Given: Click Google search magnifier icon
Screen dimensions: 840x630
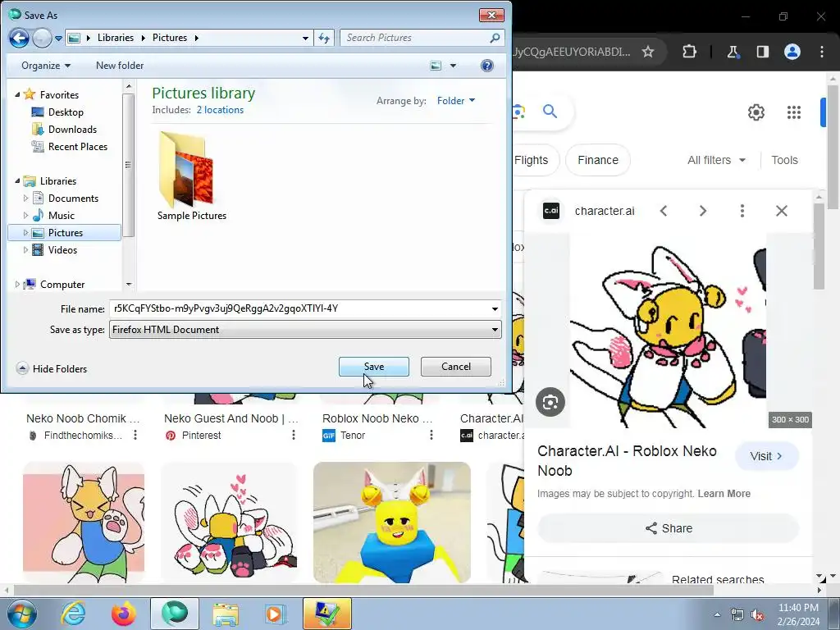Looking at the screenshot, I should pos(550,112).
